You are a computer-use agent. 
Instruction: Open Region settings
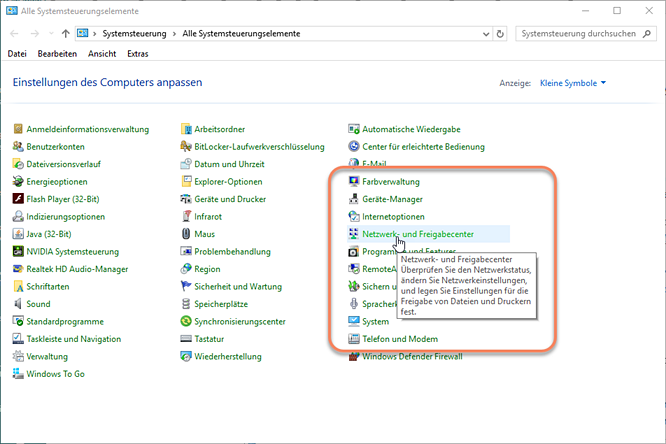point(207,269)
